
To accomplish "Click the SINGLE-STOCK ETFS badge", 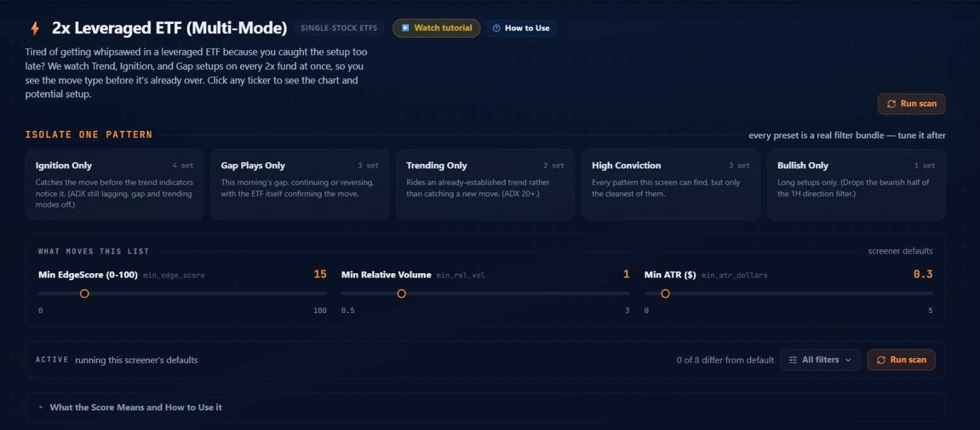I will tap(339, 28).
